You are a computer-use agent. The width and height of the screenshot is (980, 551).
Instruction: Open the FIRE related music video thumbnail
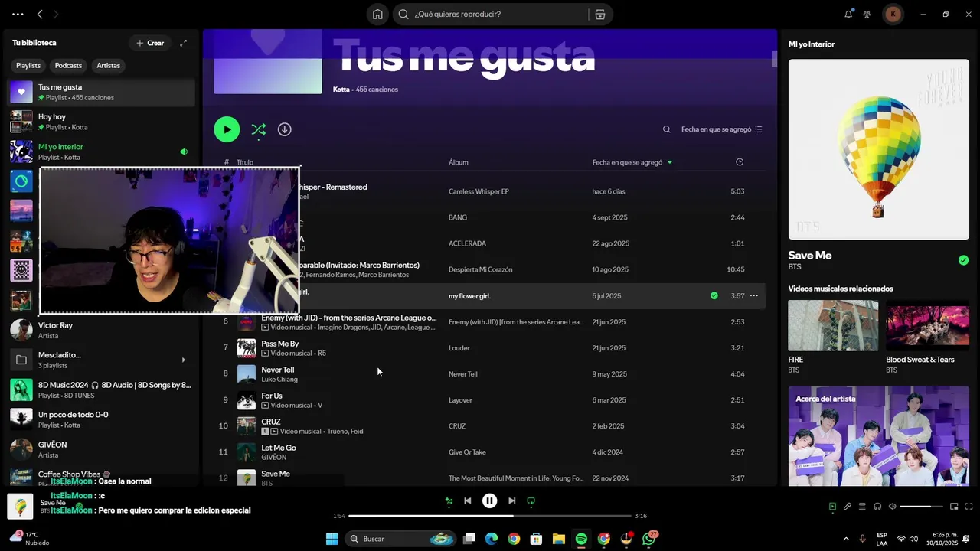tap(833, 325)
